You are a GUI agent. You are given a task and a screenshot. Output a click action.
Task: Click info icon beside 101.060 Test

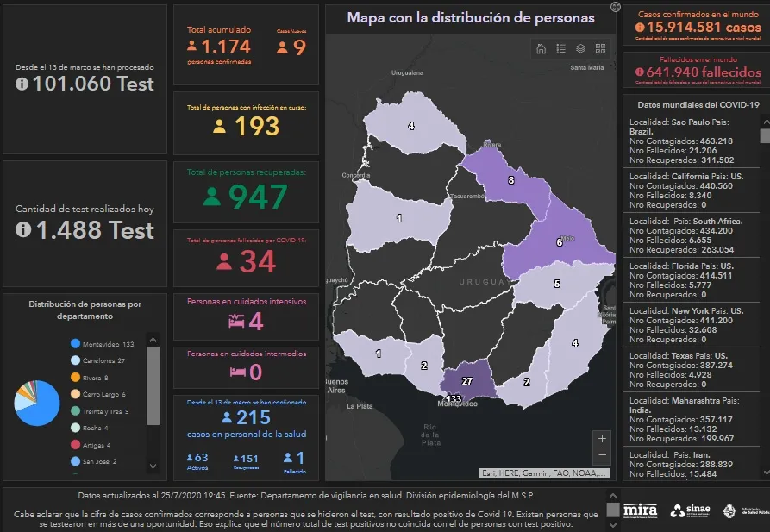[x=22, y=84]
